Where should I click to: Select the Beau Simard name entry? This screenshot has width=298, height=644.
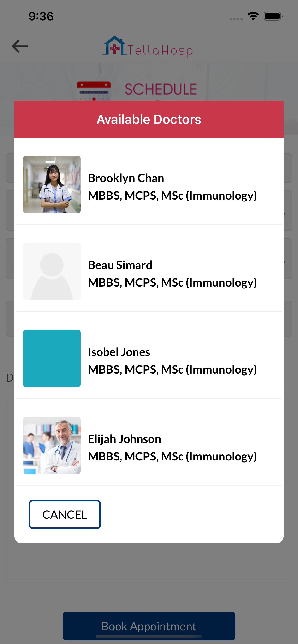[x=120, y=265]
